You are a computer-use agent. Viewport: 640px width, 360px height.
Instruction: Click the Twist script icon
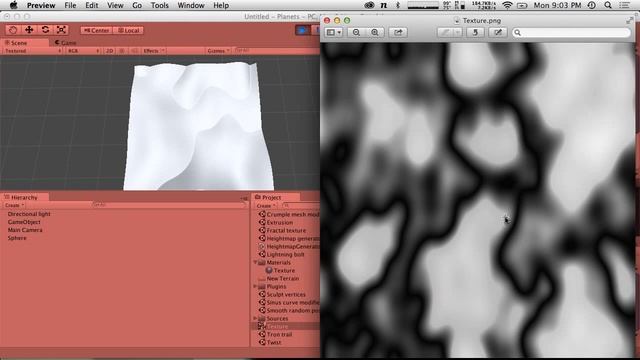pos(262,342)
